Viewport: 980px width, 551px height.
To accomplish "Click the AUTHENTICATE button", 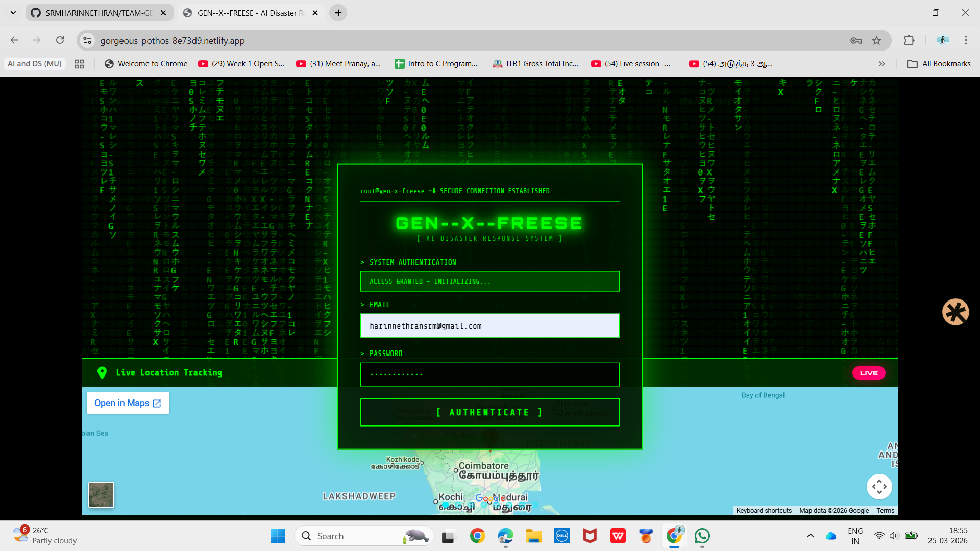I will coord(489,412).
